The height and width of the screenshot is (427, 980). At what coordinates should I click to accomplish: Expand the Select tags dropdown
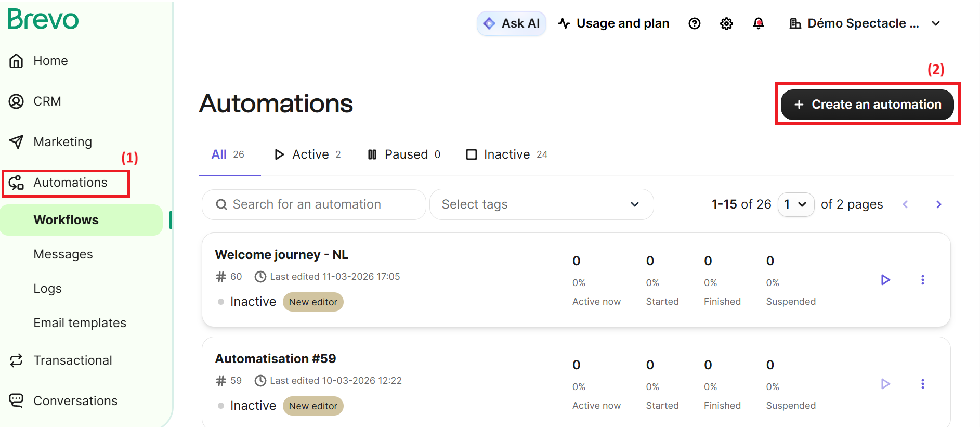pyautogui.click(x=541, y=204)
